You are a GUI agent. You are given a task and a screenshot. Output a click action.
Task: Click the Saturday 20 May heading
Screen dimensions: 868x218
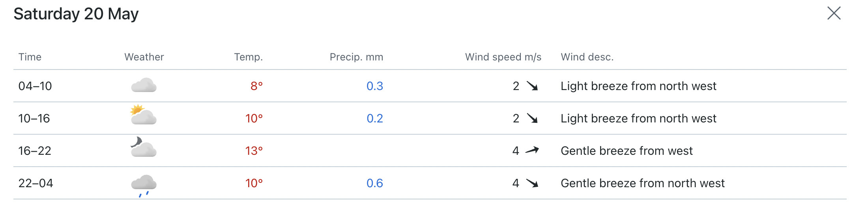[x=76, y=14]
